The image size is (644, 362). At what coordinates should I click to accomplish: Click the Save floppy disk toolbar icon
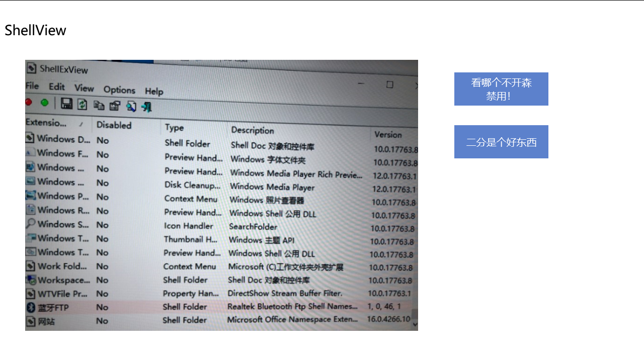click(x=66, y=104)
